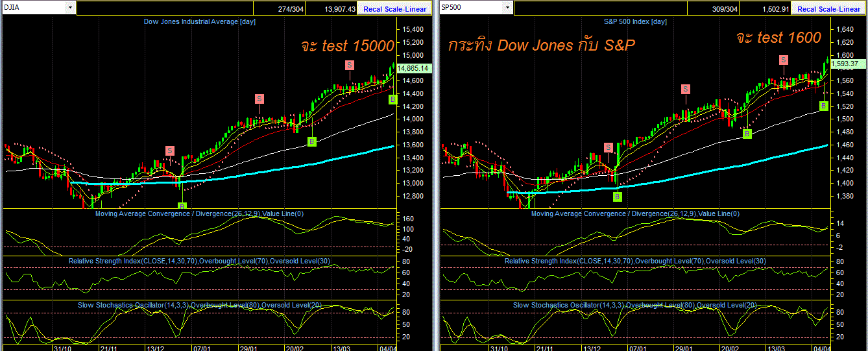Select the earliest B buy marker on DJIA chart
Viewport: 868px width, 351px height.
click(x=182, y=206)
